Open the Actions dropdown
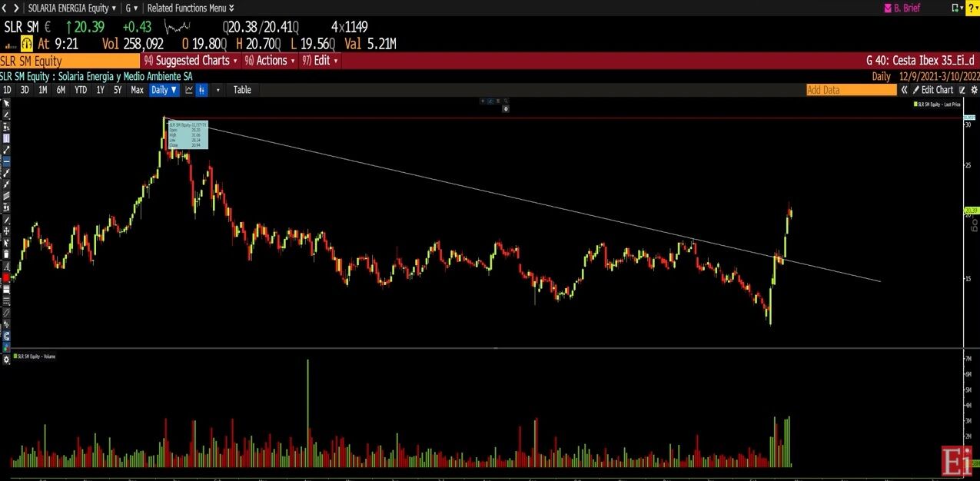Viewport: 980px width, 481px height. tap(270, 61)
